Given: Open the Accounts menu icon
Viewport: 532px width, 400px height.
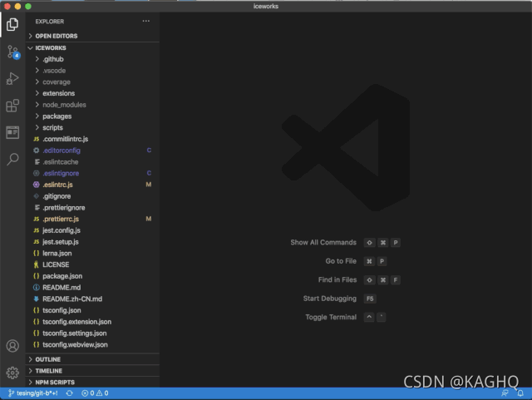Looking at the screenshot, I should [12, 346].
